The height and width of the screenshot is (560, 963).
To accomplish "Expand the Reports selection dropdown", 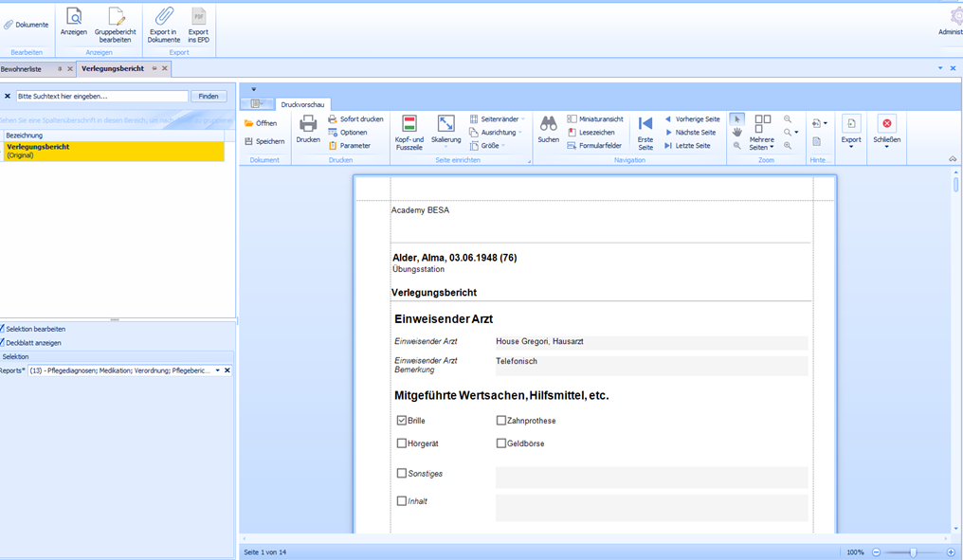I will (x=217, y=370).
